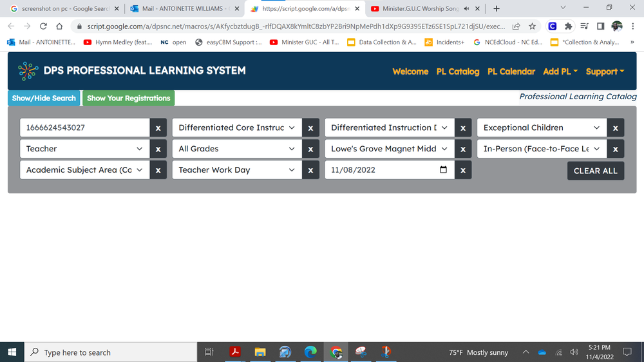Open the All Grades dropdown
This screenshot has width=644, height=362.
click(236, 149)
